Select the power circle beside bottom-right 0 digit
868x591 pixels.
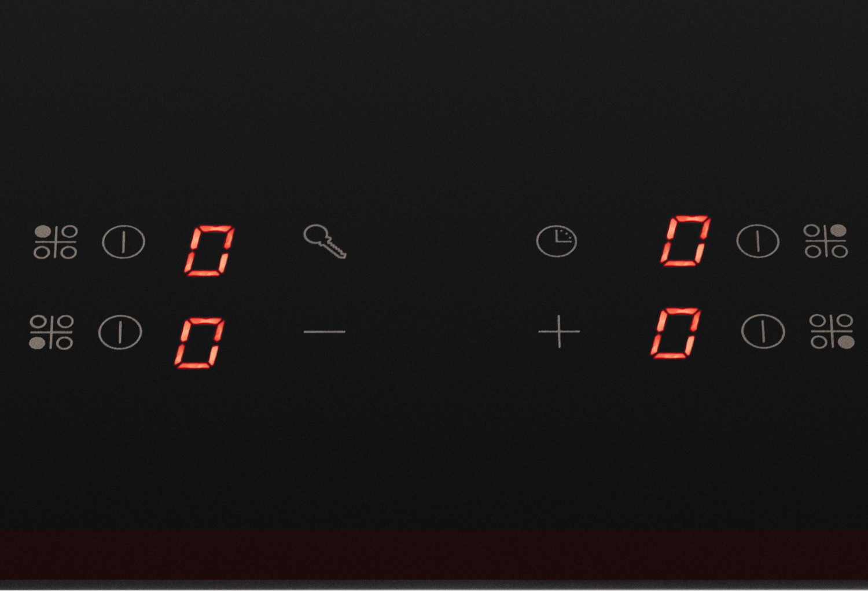[x=763, y=331]
